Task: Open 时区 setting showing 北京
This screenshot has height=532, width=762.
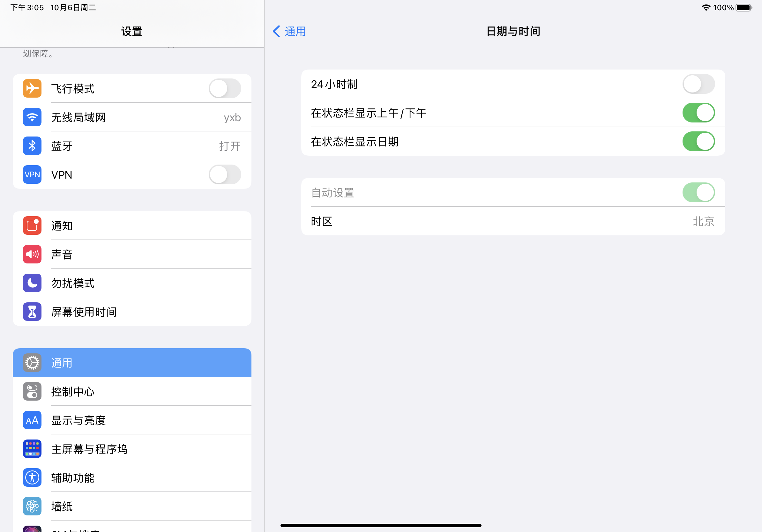Action: (x=513, y=221)
